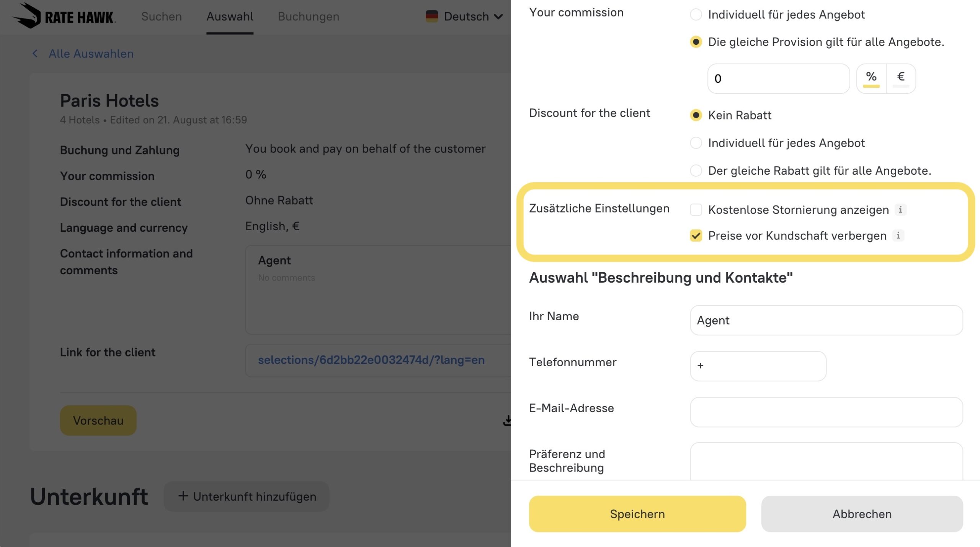The height and width of the screenshot is (547, 980).
Task: Select the euro commission unit
Action: click(900, 77)
